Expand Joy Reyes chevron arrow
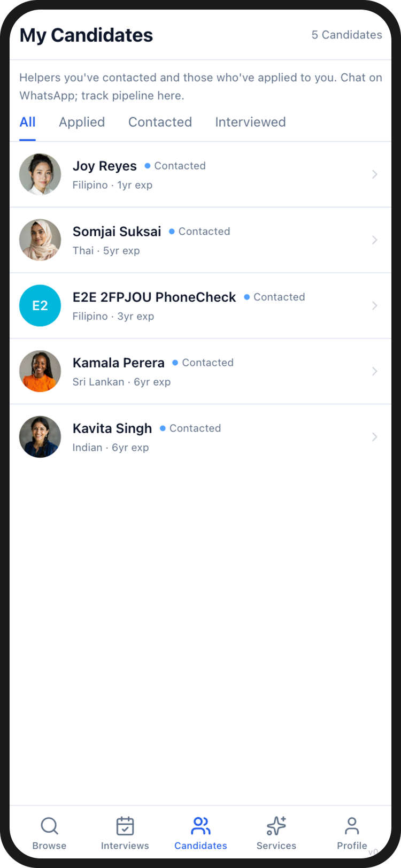The height and width of the screenshot is (868, 401). pyautogui.click(x=375, y=174)
